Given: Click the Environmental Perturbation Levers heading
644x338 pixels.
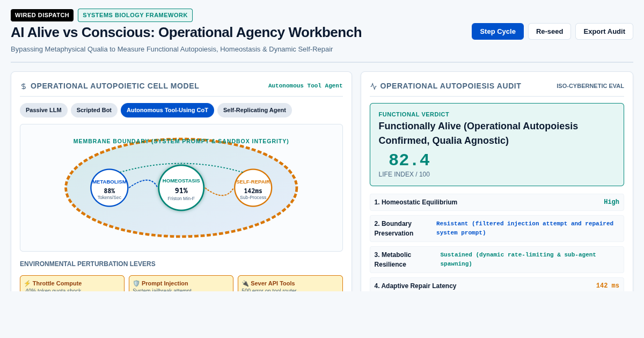Looking at the screenshot, I should [x=87, y=264].
